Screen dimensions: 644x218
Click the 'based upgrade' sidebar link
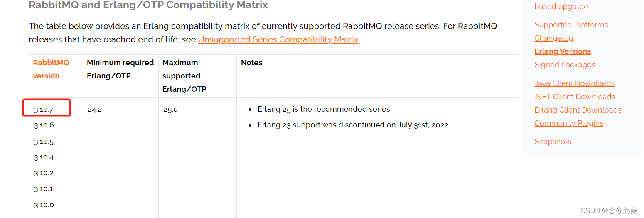[561, 7]
